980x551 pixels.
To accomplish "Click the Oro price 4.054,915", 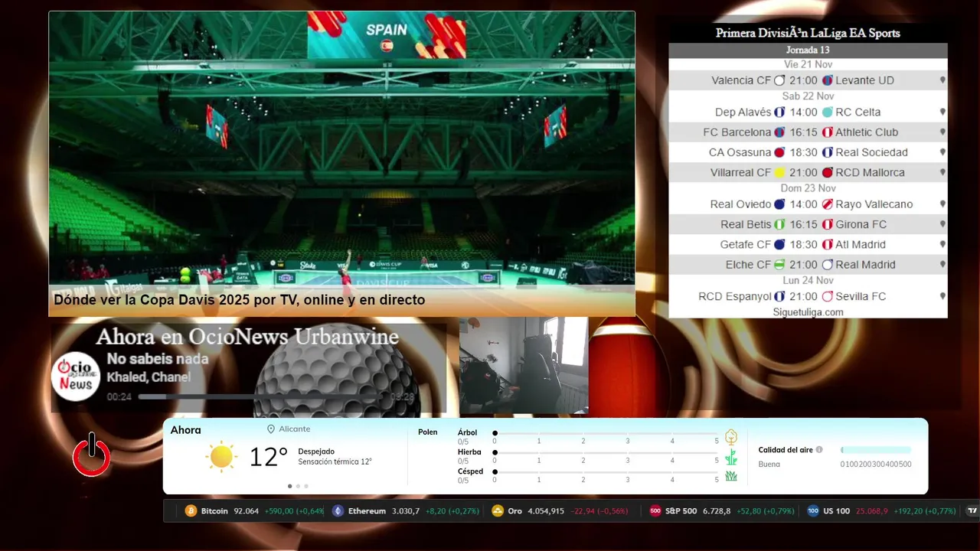I will click(x=546, y=510).
